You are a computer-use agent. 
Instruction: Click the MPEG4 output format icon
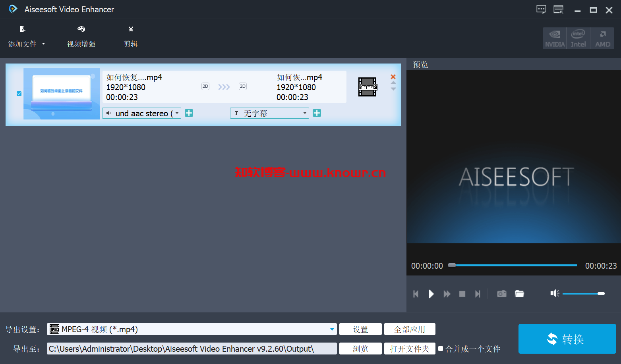(368, 87)
